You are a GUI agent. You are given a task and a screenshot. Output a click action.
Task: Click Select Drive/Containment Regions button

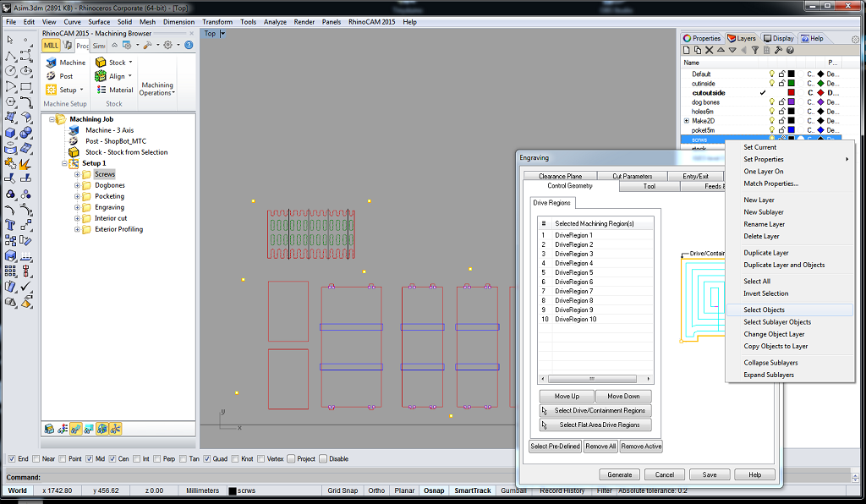click(x=595, y=411)
